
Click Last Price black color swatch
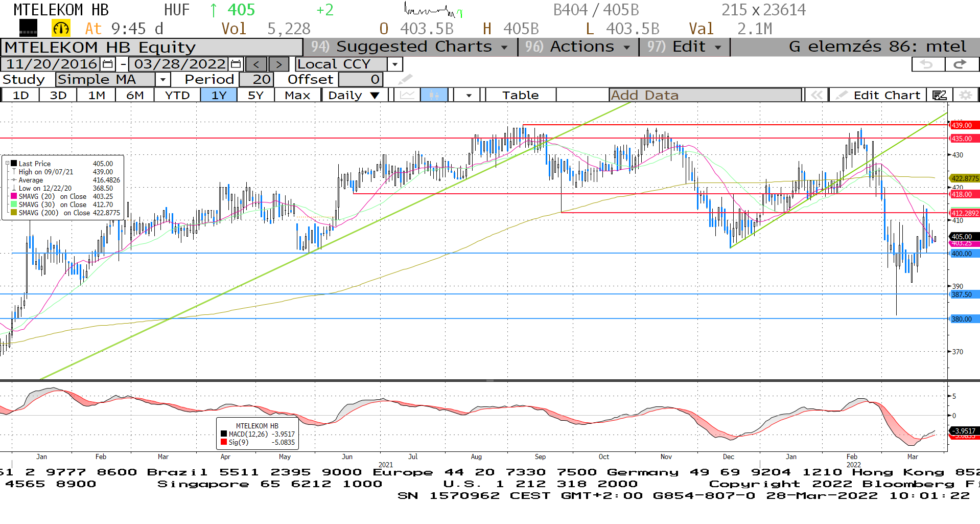click(x=14, y=164)
